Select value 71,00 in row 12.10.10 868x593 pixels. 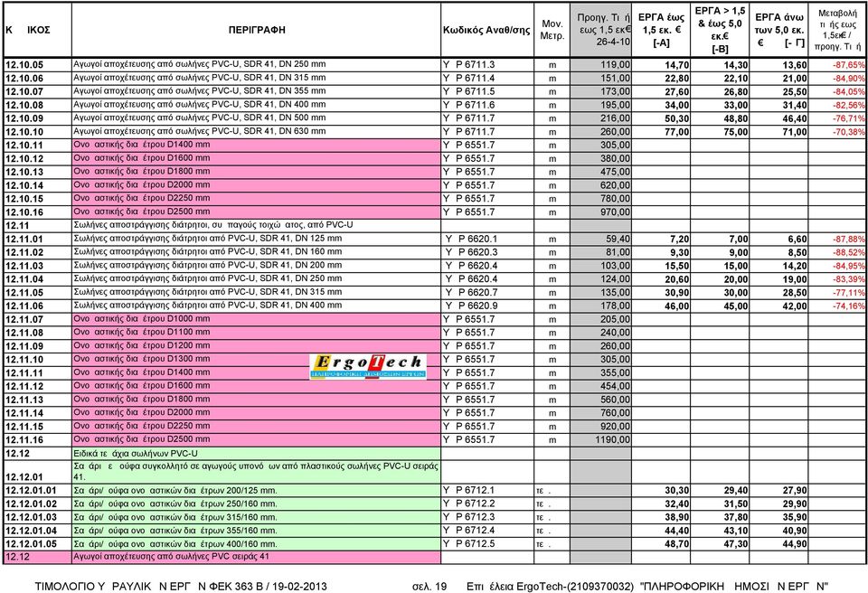pos(795,132)
